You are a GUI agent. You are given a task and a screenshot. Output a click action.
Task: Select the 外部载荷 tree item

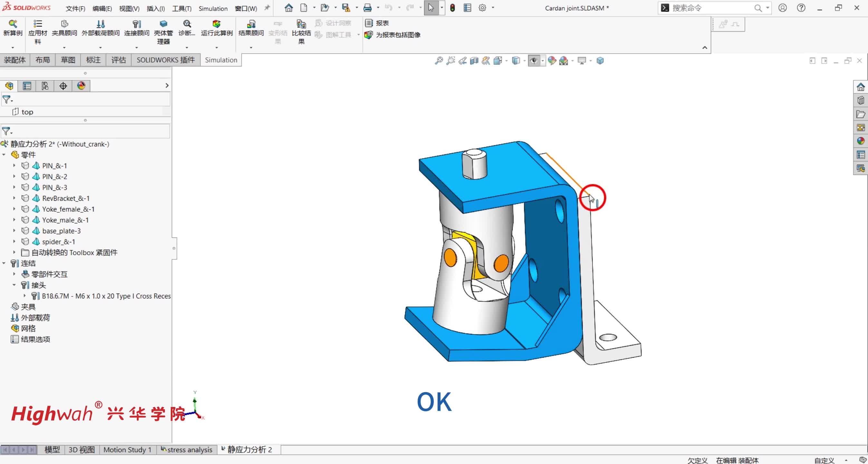pos(35,317)
